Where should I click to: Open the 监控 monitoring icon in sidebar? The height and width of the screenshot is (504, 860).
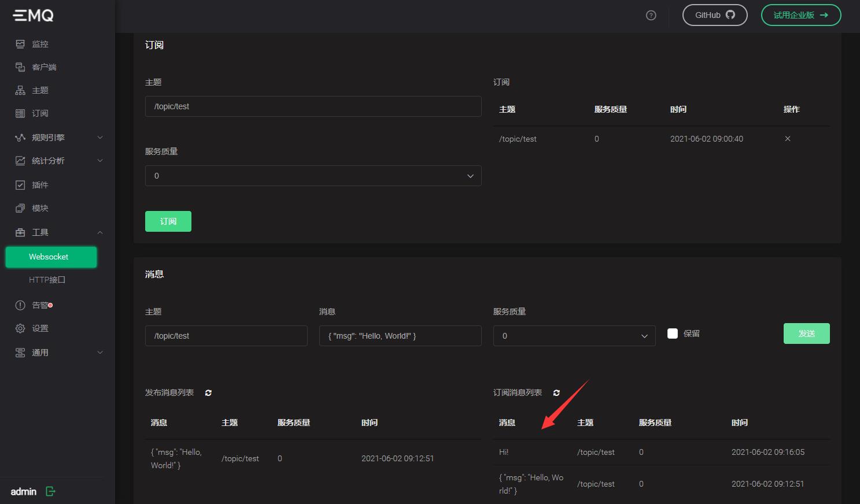pos(20,44)
